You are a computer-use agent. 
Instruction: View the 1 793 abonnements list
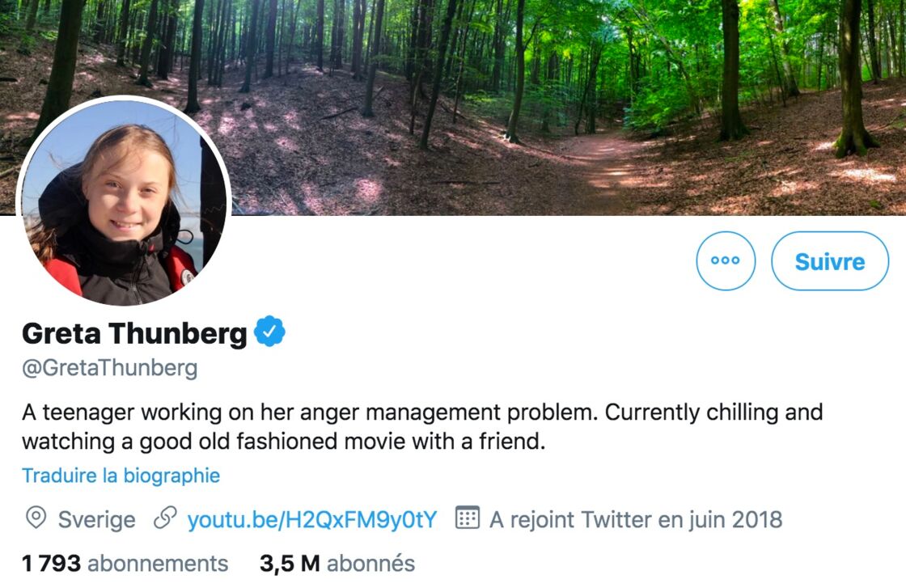click(x=125, y=563)
